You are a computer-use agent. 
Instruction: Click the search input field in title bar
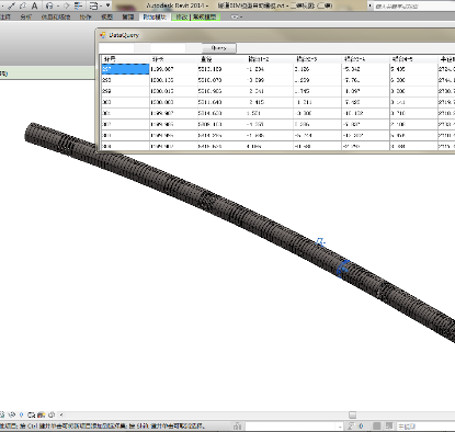click(x=414, y=6)
